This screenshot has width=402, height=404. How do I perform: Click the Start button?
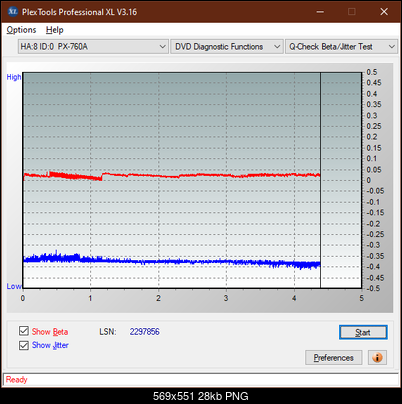363,332
